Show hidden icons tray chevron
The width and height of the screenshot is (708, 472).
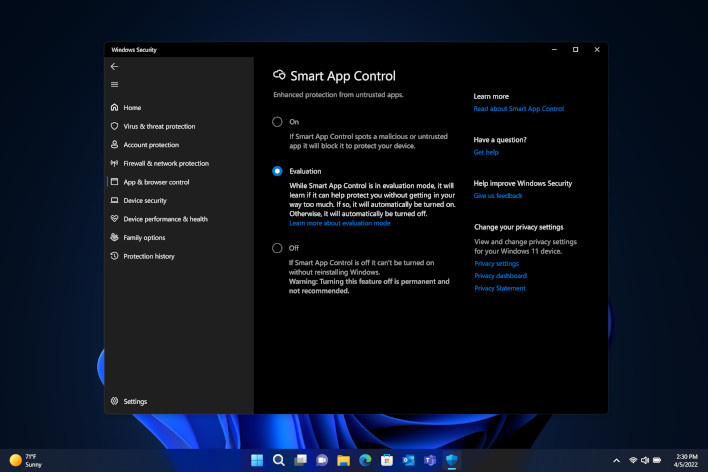616,460
